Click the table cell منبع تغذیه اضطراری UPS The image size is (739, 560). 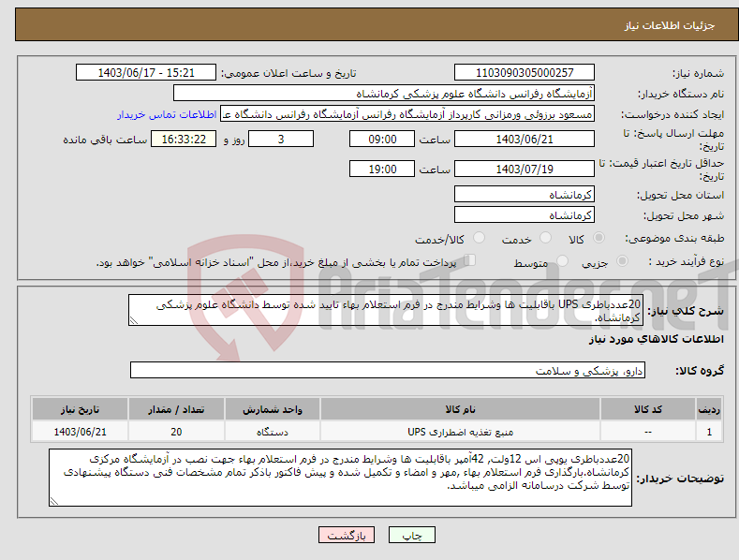460,432
